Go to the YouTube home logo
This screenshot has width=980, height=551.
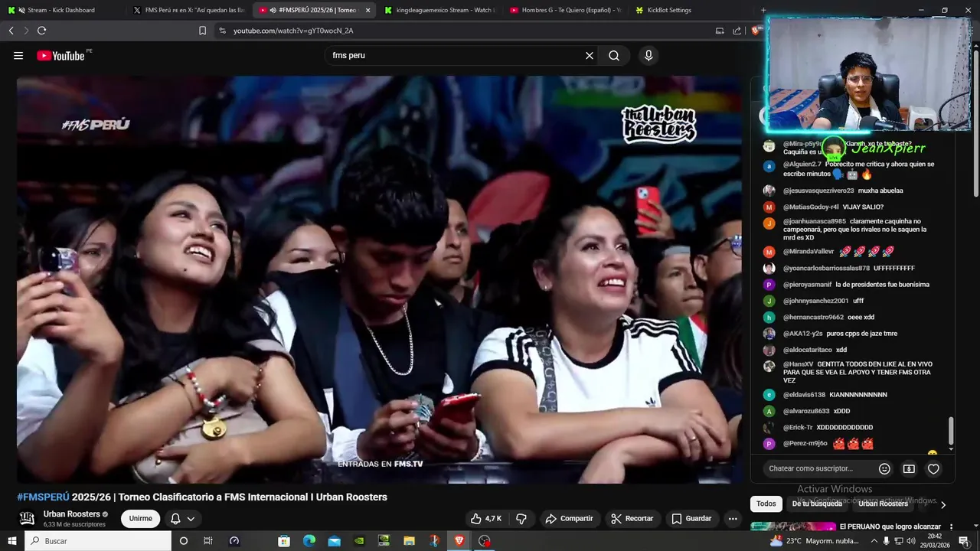pyautogui.click(x=60, y=55)
